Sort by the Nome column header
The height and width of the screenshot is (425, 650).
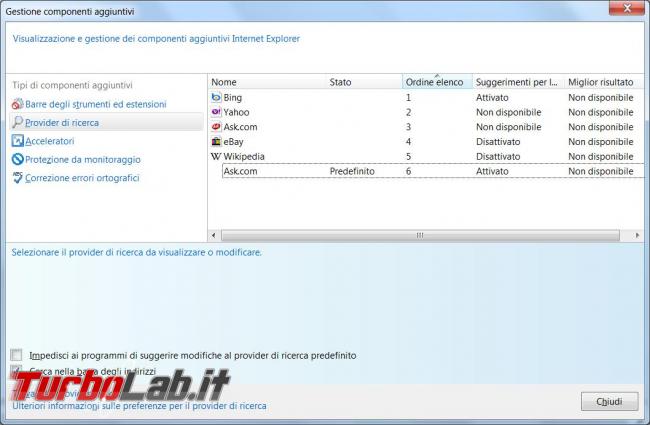point(267,82)
